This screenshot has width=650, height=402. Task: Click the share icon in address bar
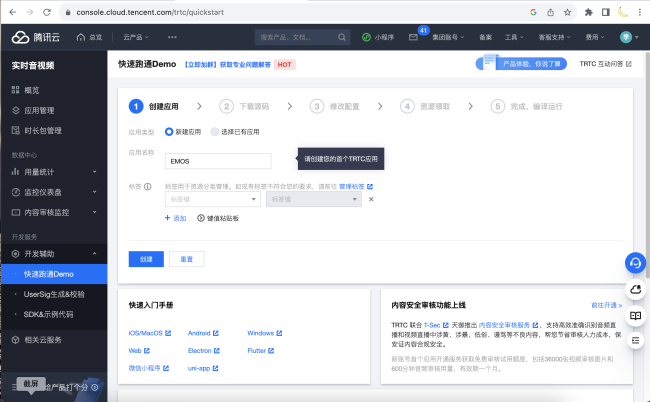coord(551,12)
